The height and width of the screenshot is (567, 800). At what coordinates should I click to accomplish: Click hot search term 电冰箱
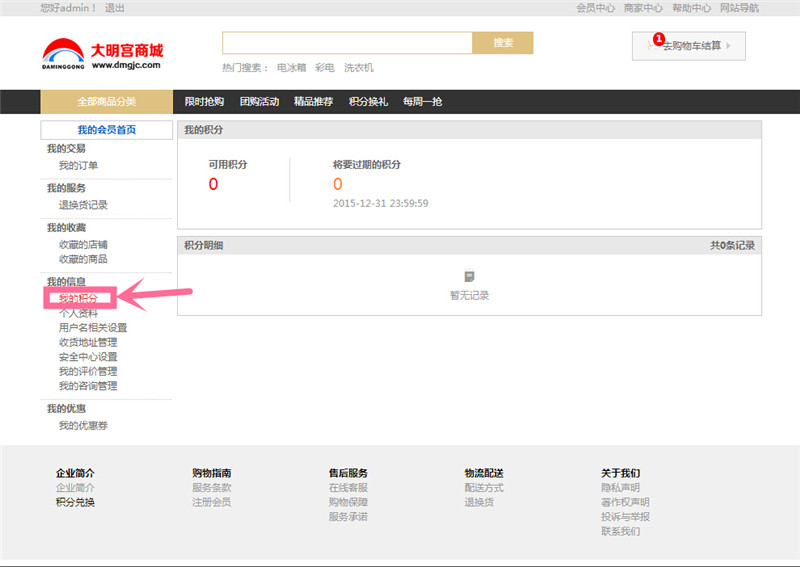[291, 68]
